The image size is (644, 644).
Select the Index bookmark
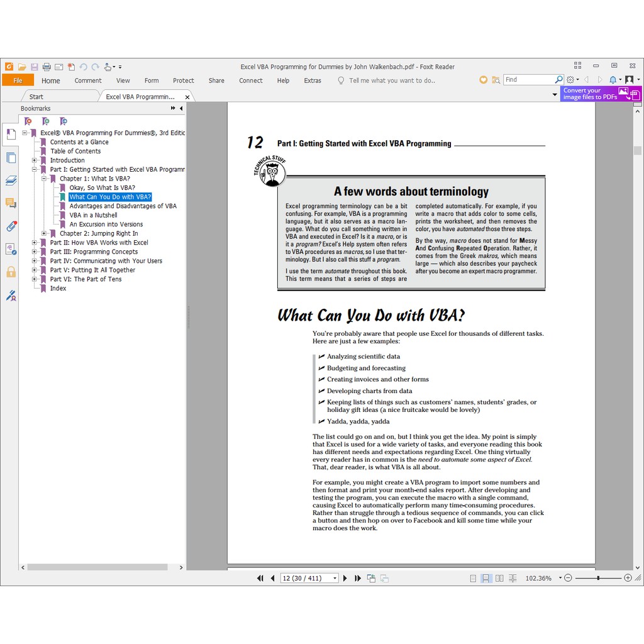[58, 288]
